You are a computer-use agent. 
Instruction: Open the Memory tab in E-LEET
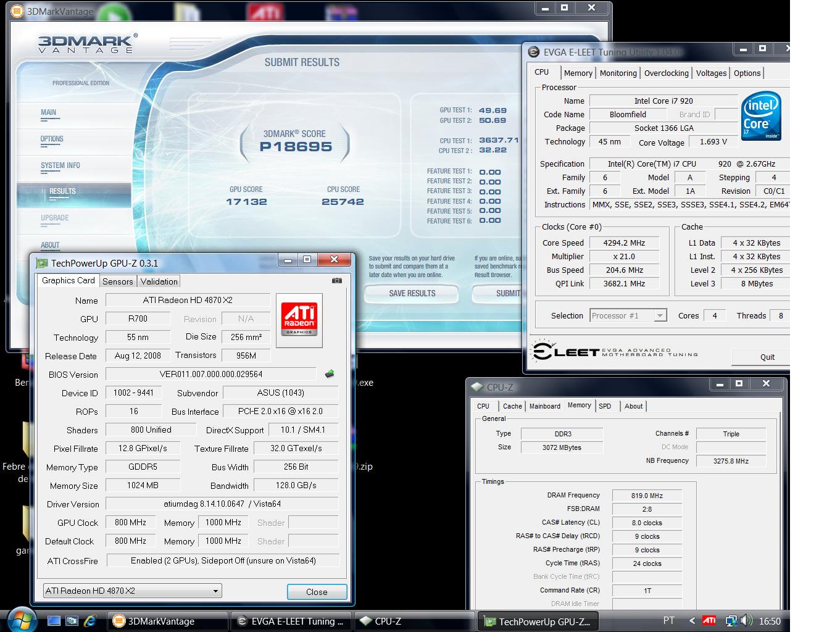tap(578, 73)
